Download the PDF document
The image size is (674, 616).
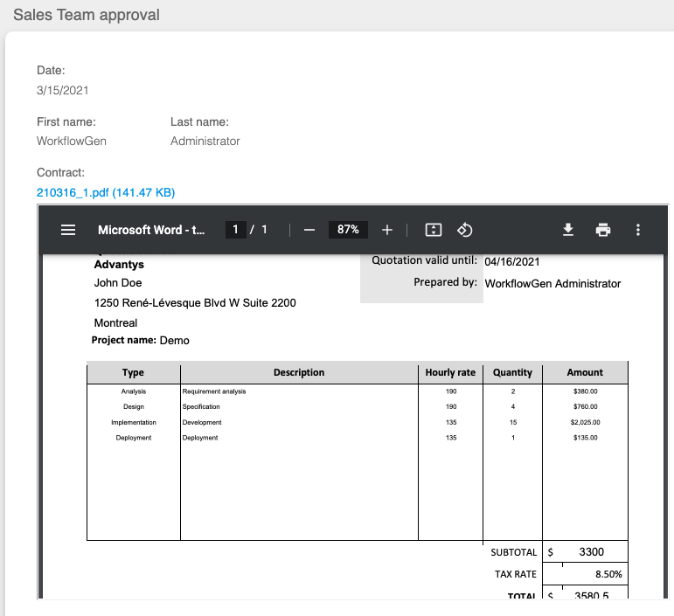click(x=567, y=230)
